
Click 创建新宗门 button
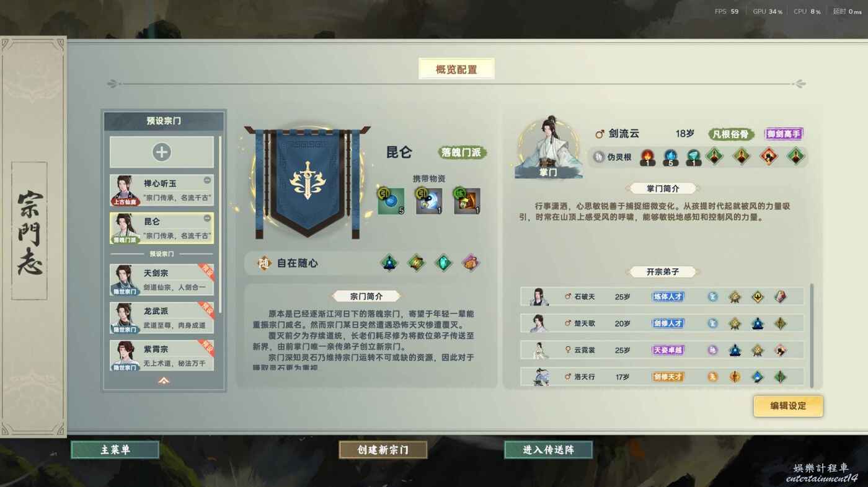tap(383, 450)
